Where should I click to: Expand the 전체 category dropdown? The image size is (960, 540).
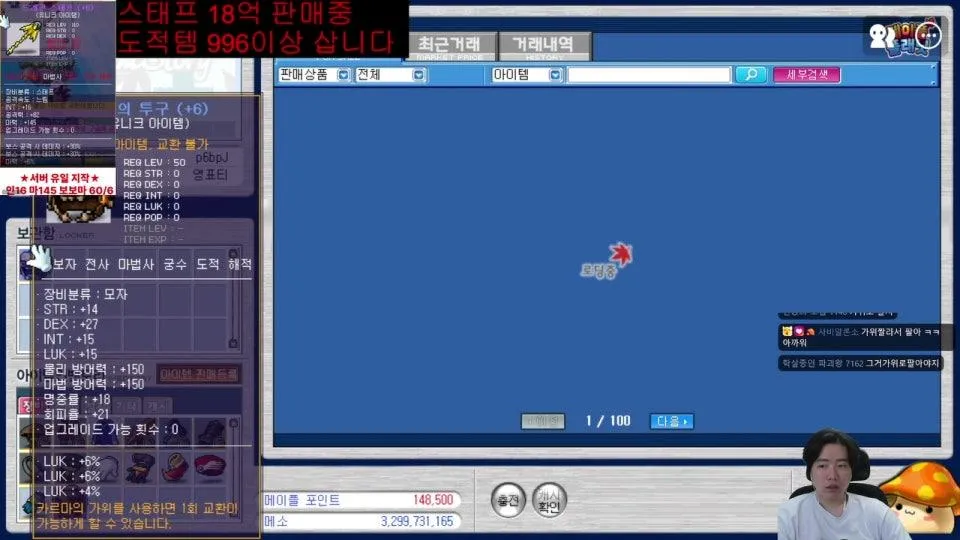click(390, 75)
